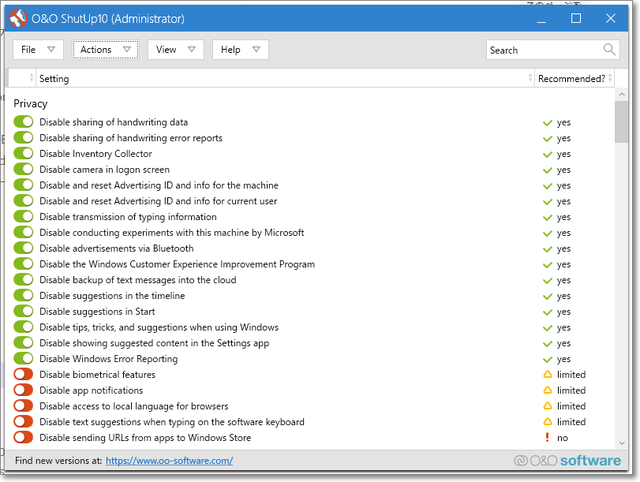The image size is (640, 482).
Task: Enable Disable biometrical features switch
Action: tap(23, 375)
